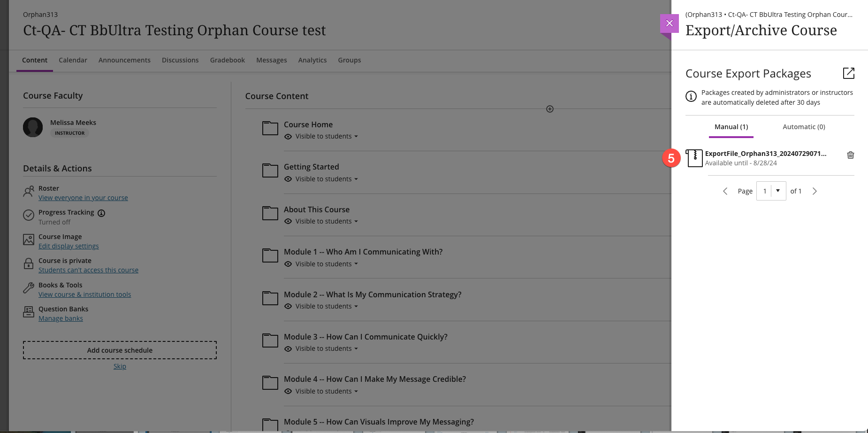Click the export package zip file icon
The height and width of the screenshot is (433, 868).
pos(694,158)
